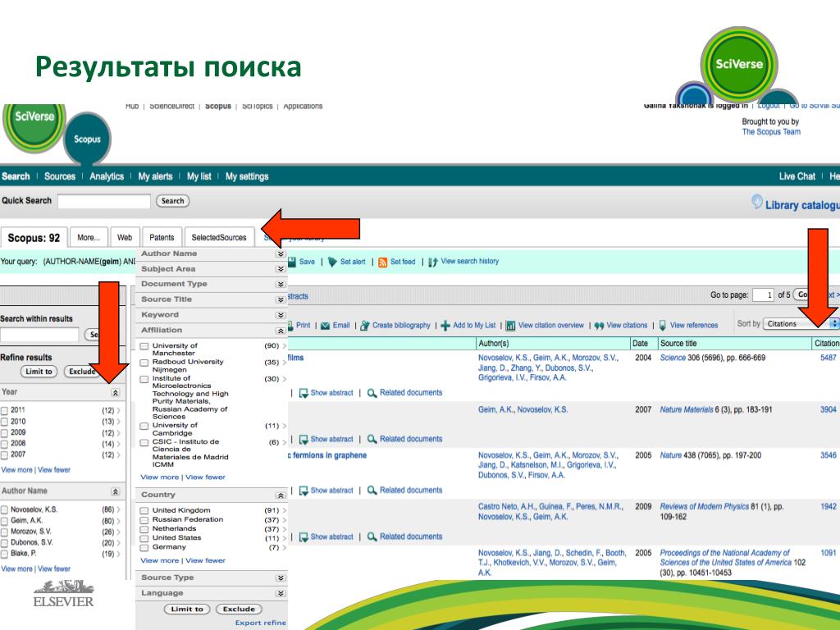Tick the 2009 year checkbox
This screenshot has height=630, width=840.
click(x=4, y=433)
